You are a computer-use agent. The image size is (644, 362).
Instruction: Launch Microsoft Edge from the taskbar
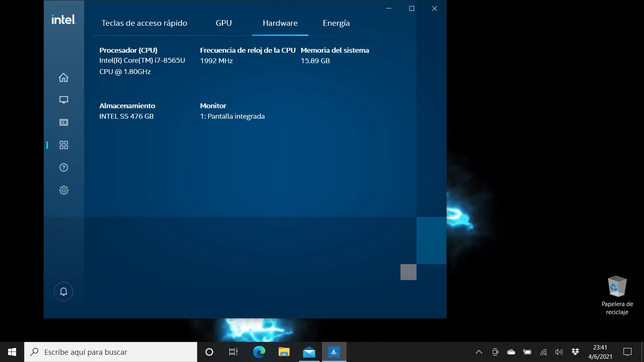(x=259, y=352)
